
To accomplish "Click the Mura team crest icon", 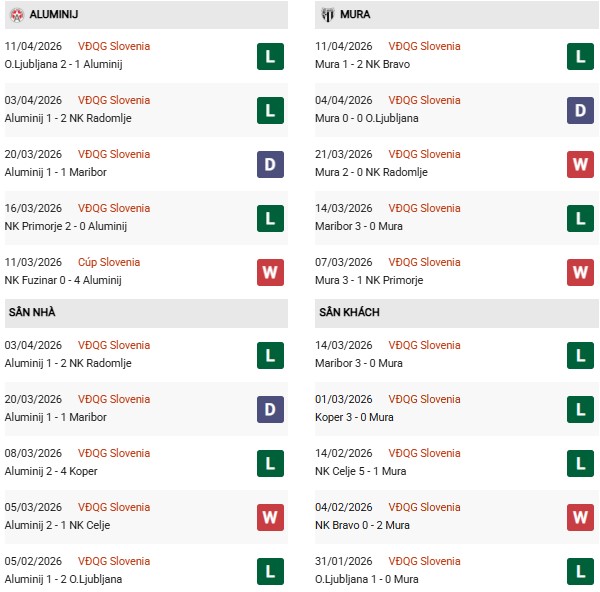I will click(328, 15).
